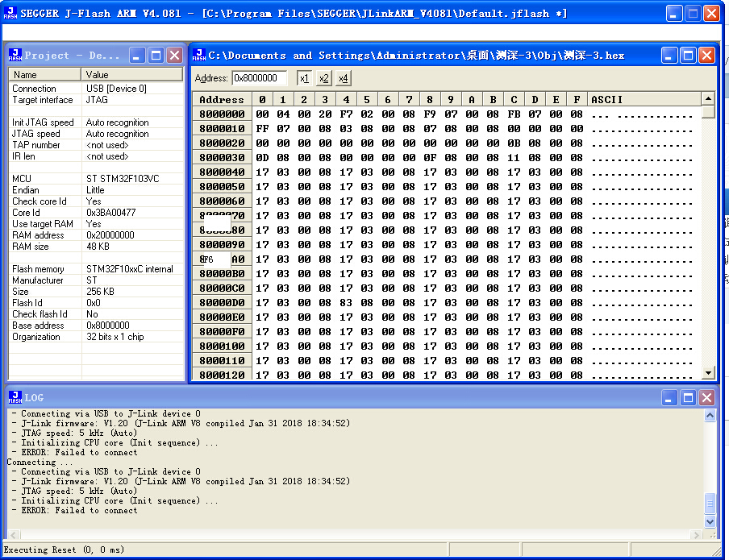Select Organization 32 bits x 1 chip
The image size is (729, 560).
[x=115, y=337]
